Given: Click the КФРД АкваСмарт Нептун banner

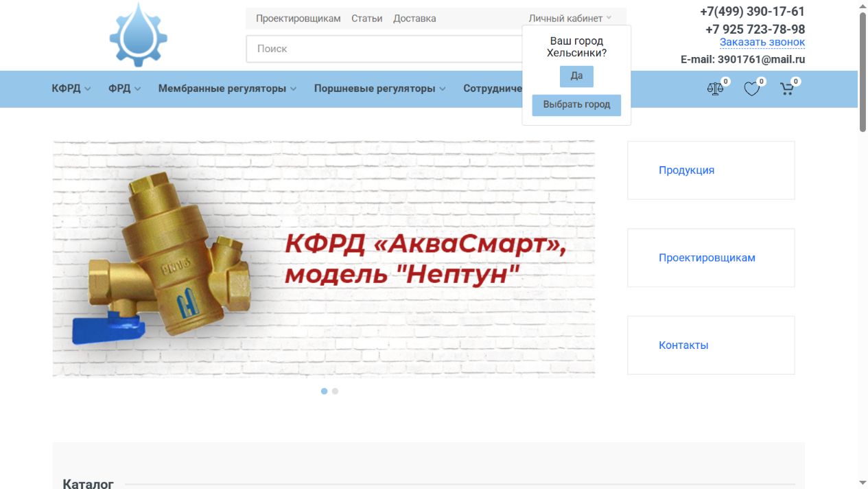Looking at the screenshot, I should pyautogui.click(x=324, y=259).
